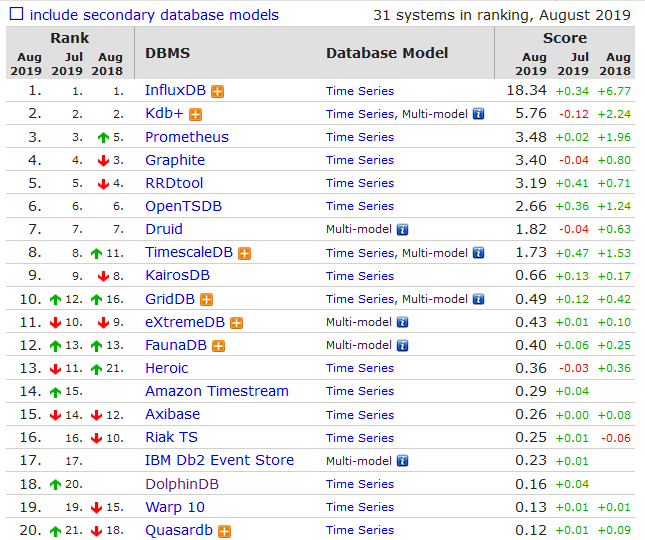Click Time Series model link in OpenTSDB row
Viewport: 645px width, 540px height.
click(x=360, y=206)
